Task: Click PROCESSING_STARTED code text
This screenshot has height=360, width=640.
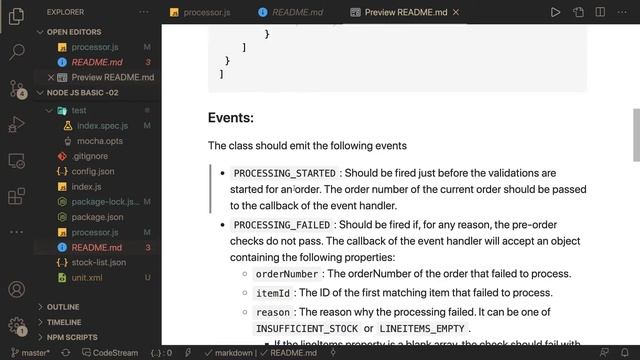Action: pyautogui.click(x=284, y=173)
